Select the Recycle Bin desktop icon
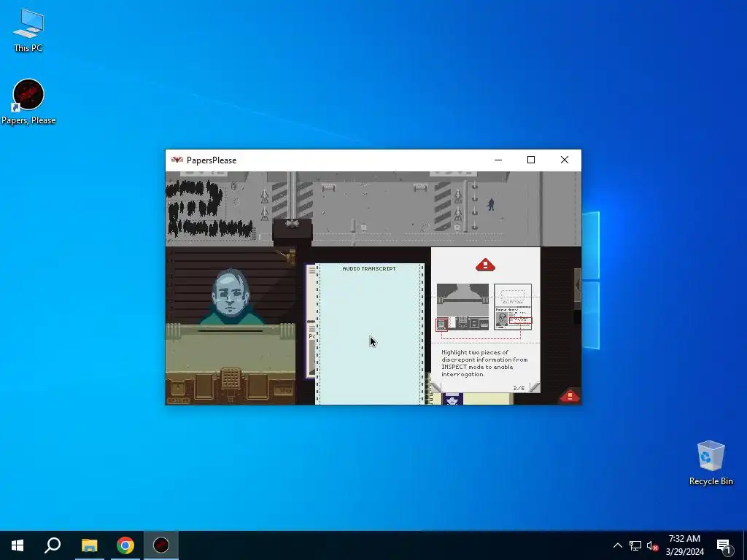Screen dimensions: 747x560 tap(711, 463)
